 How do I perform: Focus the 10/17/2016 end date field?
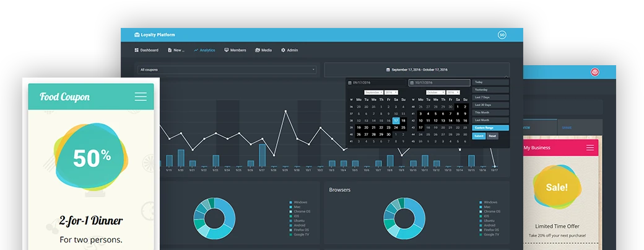coord(439,83)
